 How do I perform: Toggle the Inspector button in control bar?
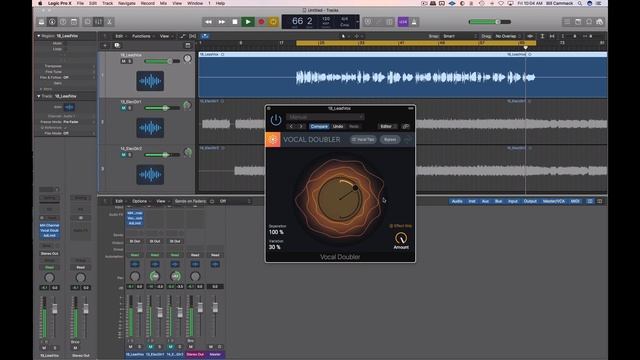point(52,22)
